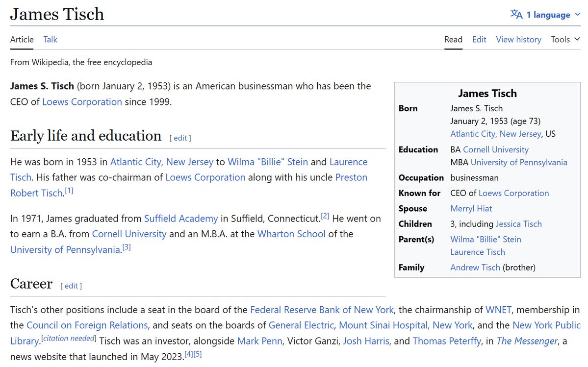Open Merryl Hiat spouse link
588x367 pixels.
tap(471, 209)
